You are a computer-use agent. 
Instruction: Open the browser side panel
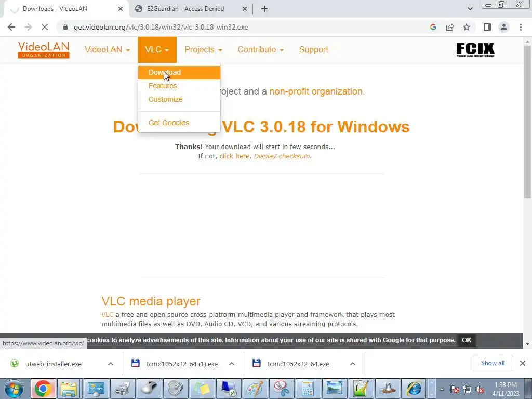487,27
